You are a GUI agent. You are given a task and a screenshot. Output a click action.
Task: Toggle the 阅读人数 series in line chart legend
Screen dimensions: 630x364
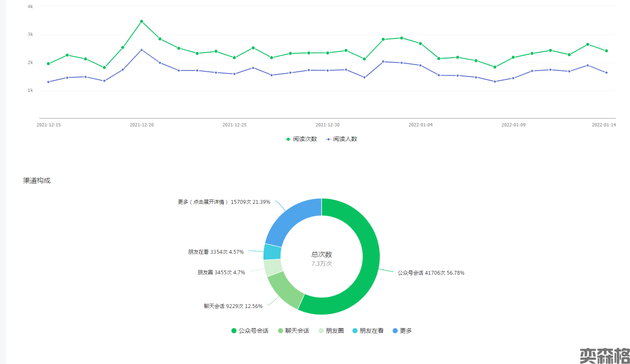tap(341, 139)
